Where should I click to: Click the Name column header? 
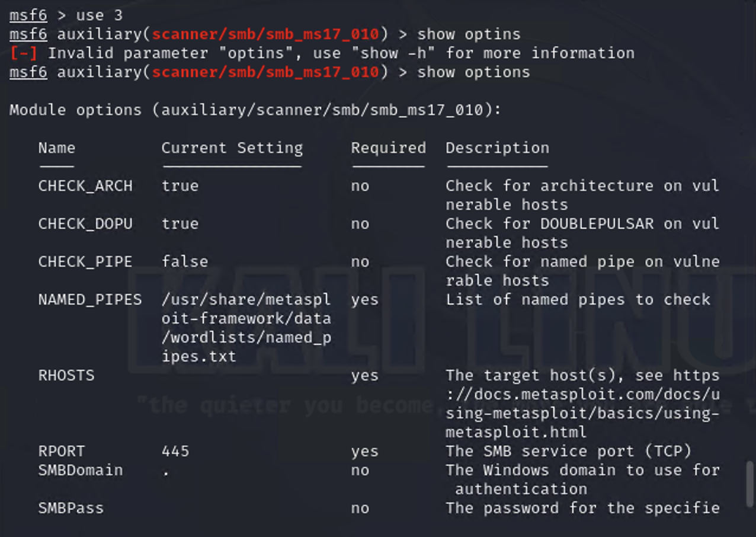click(57, 148)
